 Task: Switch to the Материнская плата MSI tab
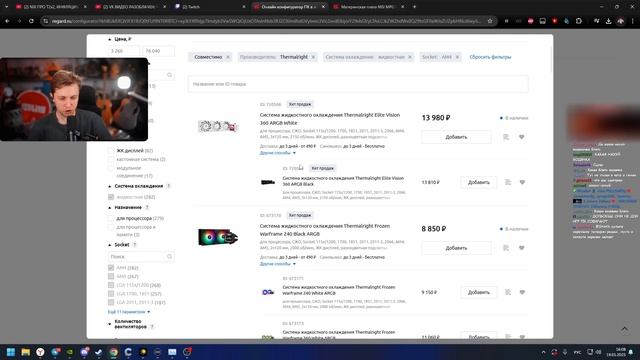coord(367,7)
